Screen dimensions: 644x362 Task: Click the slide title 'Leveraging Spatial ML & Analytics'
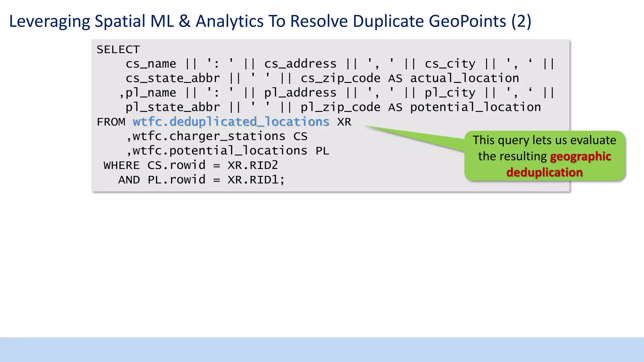tap(270, 21)
